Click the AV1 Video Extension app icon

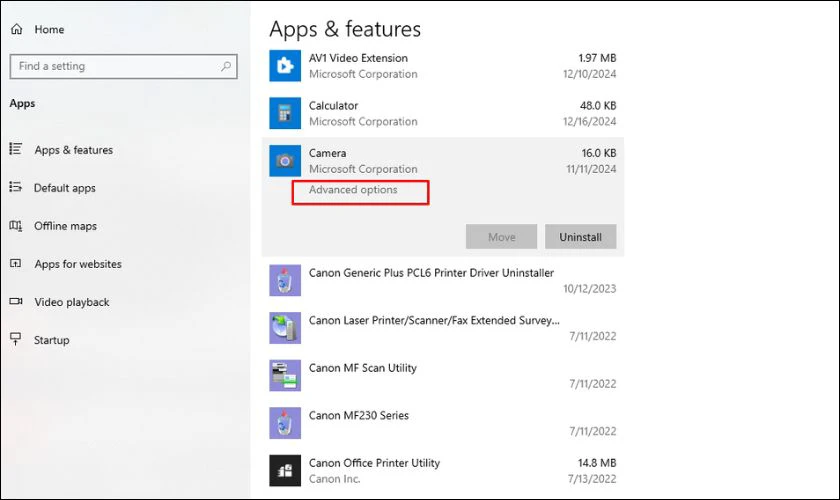pos(285,65)
